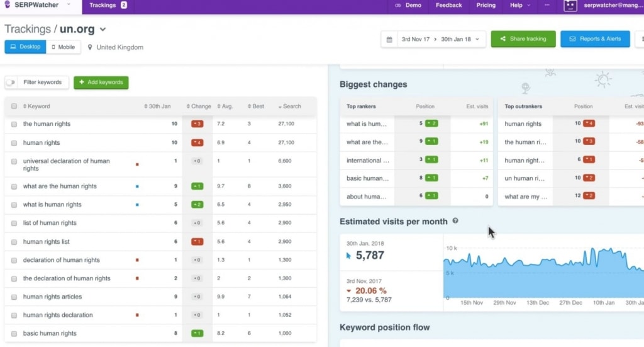Screen dimensions: 644x347
Task: Sort table by Keyword column
Action: point(36,106)
